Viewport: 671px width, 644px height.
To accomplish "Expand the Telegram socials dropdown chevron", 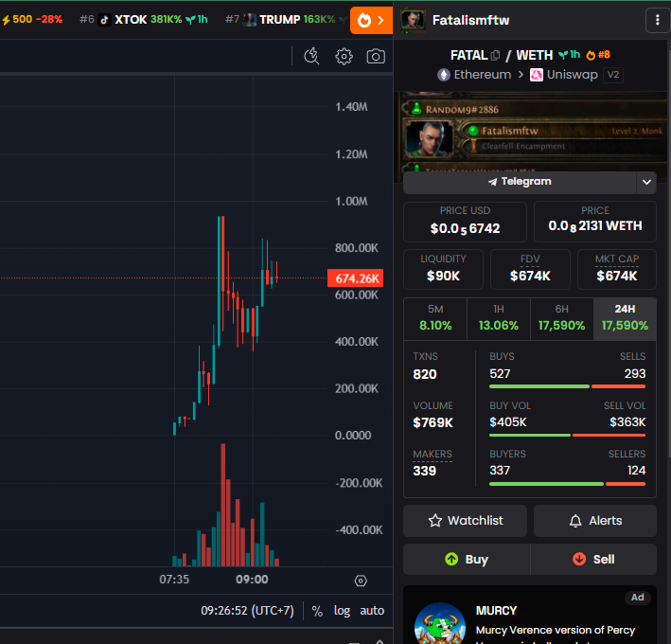I will [646, 182].
